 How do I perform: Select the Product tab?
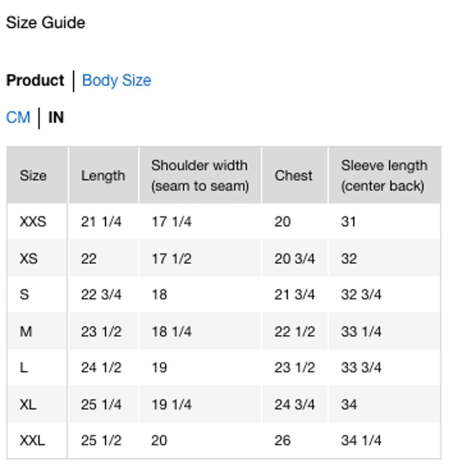[35, 80]
